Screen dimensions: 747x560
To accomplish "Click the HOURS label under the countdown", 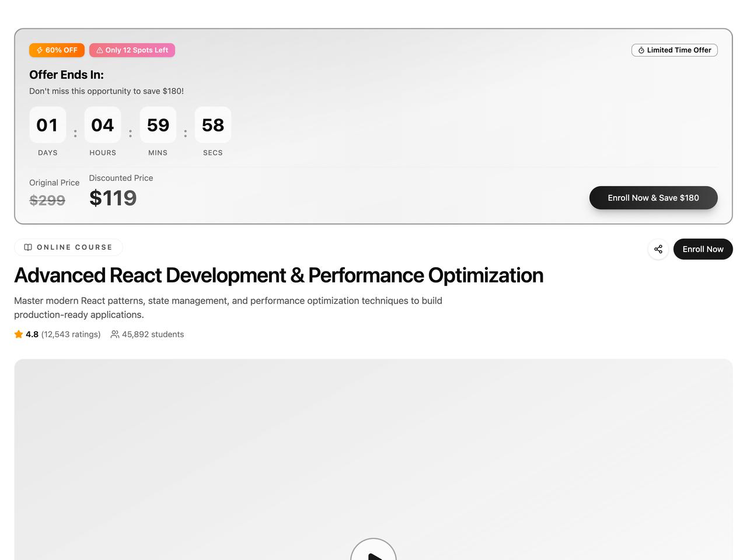I will (x=103, y=153).
